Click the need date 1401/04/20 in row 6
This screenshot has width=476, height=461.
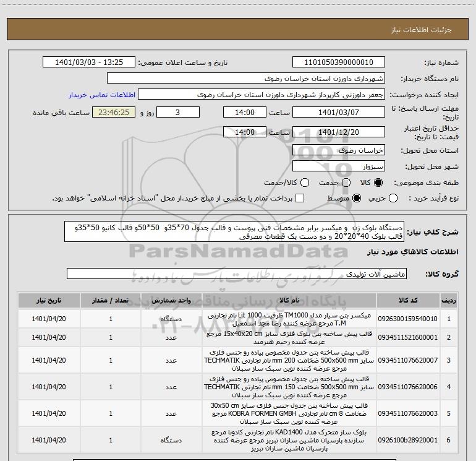pyautogui.click(x=49, y=440)
